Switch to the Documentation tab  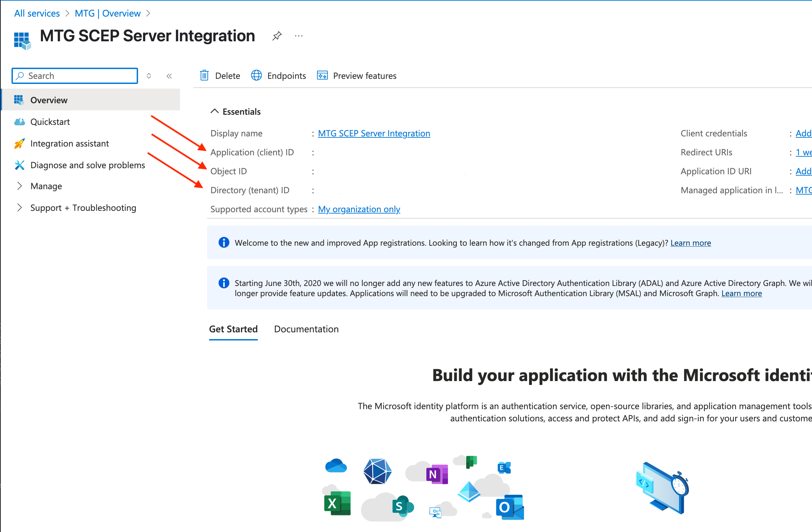tap(306, 329)
